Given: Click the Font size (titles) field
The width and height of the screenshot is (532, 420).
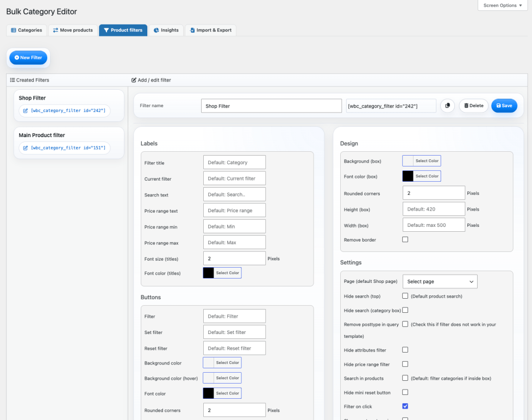Looking at the screenshot, I should click(234, 258).
